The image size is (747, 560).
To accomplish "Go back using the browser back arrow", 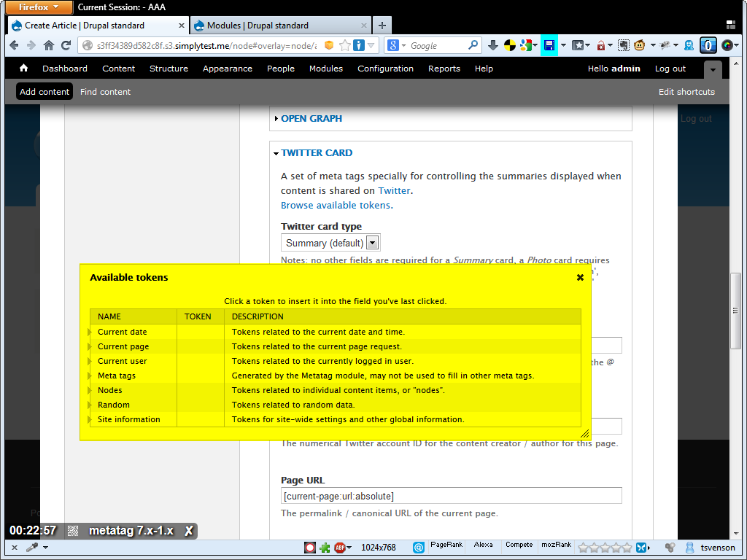I will pyautogui.click(x=15, y=45).
